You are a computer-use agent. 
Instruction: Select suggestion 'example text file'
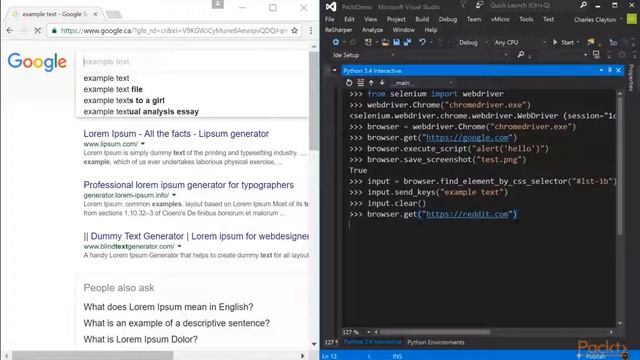click(113, 89)
